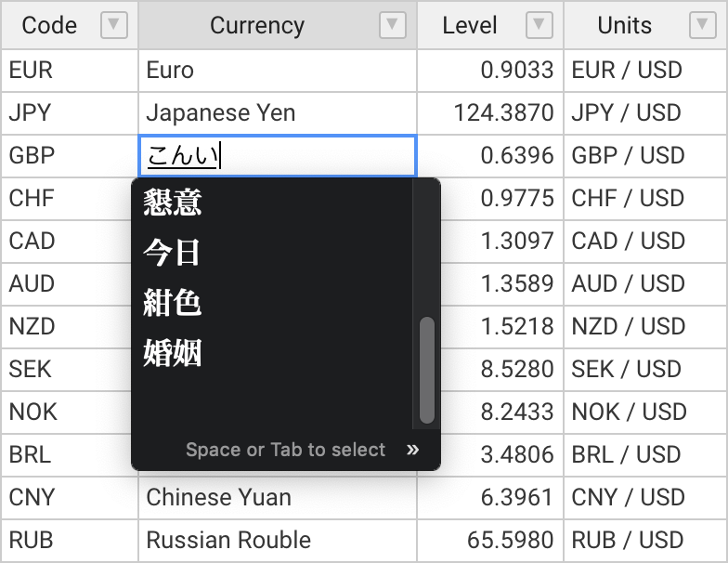Select the Euro currency cell
The height and width of the screenshot is (563, 728).
pyautogui.click(x=278, y=71)
